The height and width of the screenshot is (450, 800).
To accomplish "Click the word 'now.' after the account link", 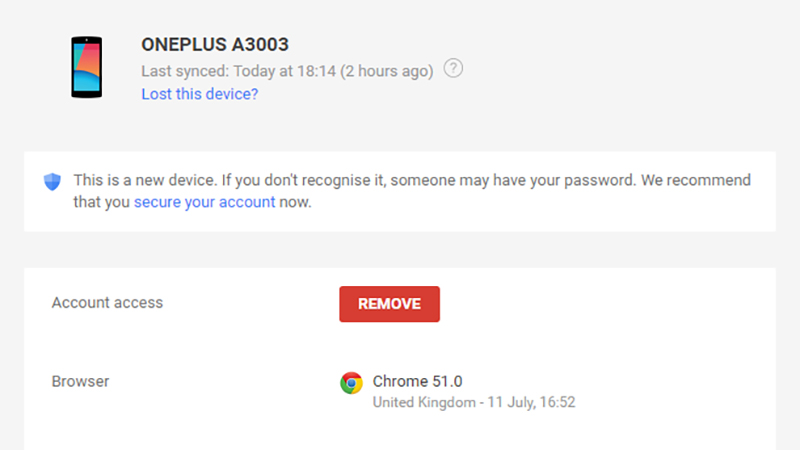I will pyautogui.click(x=295, y=202).
